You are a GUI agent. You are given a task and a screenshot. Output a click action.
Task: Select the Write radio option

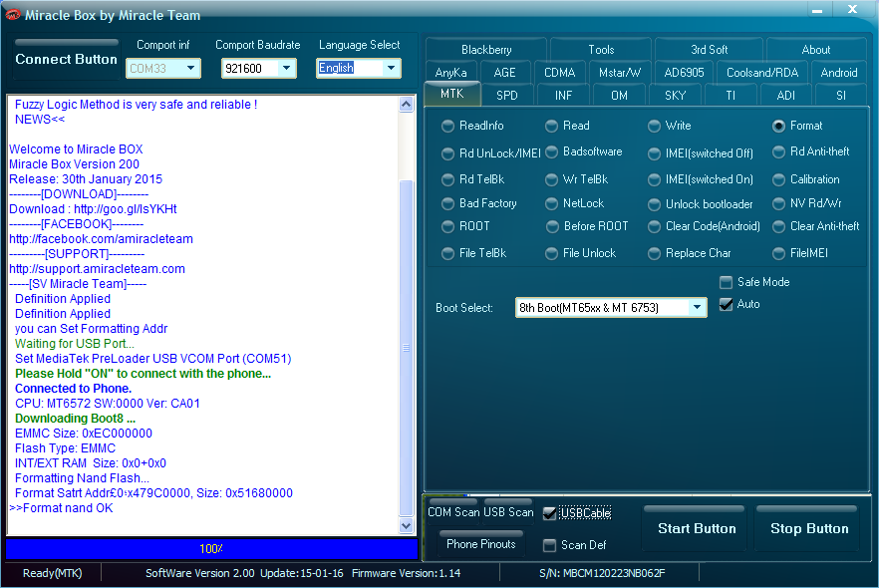pos(654,126)
